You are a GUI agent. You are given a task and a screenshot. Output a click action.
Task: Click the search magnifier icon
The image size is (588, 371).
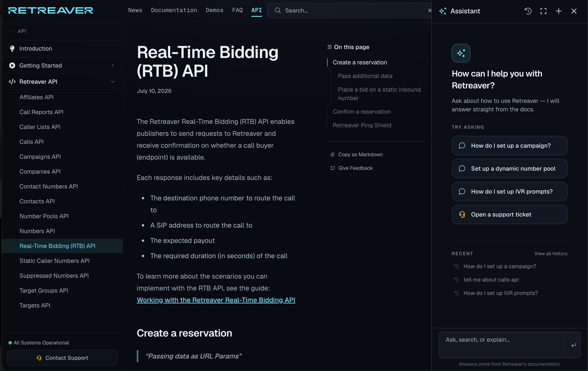(x=278, y=10)
